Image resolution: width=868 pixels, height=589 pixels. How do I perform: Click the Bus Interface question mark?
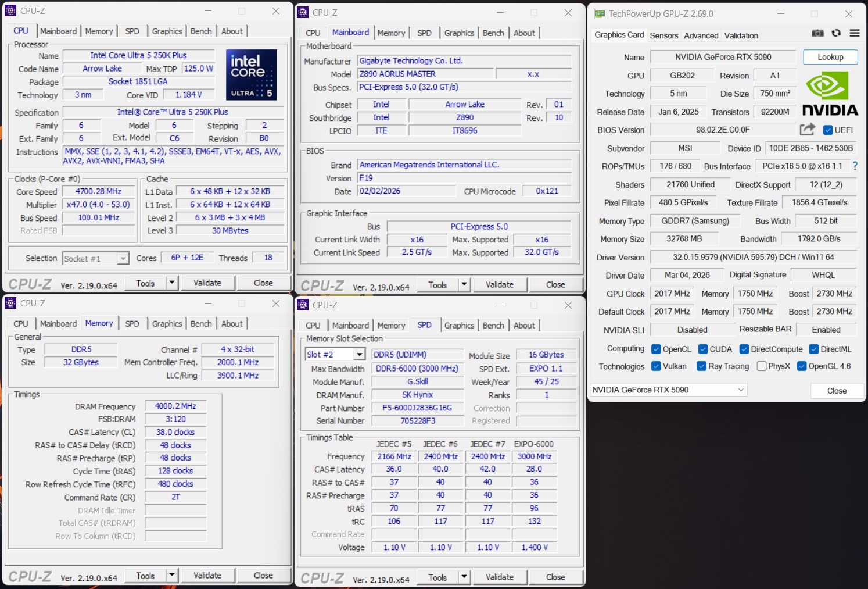click(855, 166)
